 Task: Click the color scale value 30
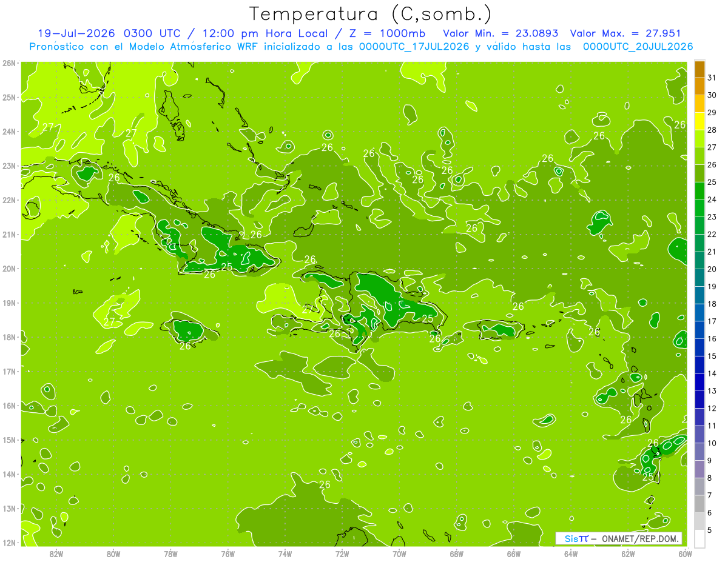pyautogui.click(x=712, y=95)
